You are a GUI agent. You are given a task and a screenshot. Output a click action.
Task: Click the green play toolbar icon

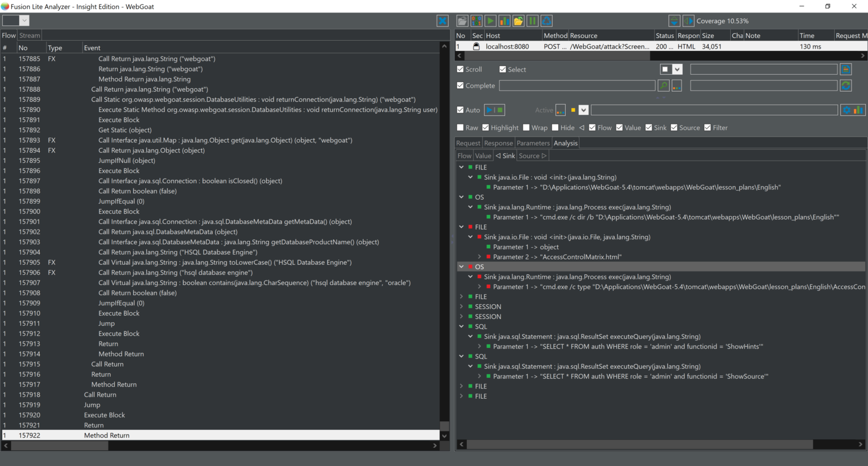click(491, 21)
